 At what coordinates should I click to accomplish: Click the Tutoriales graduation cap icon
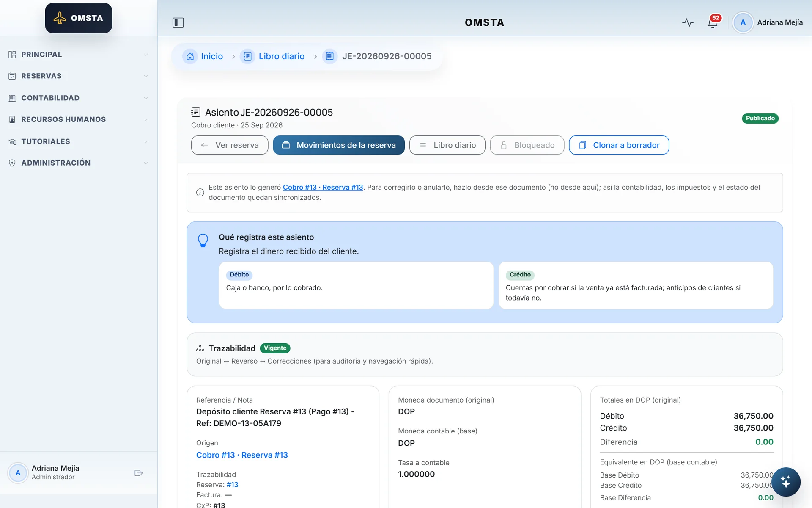point(12,142)
